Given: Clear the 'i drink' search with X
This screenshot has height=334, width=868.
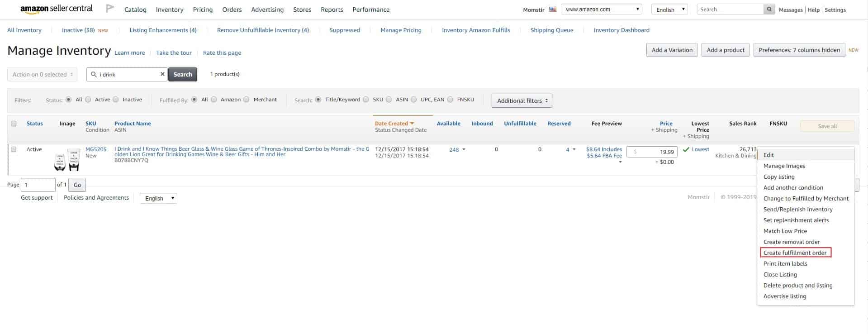Looking at the screenshot, I should [x=162, y=74].
